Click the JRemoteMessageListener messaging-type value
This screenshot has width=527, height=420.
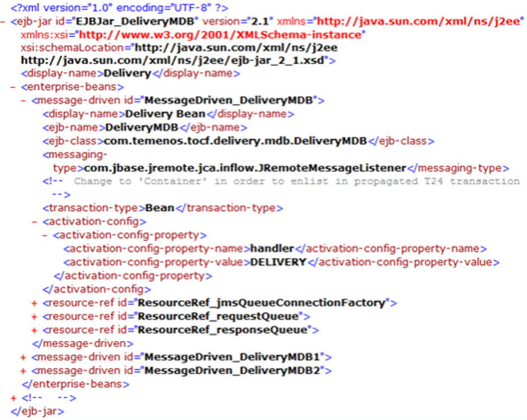coord(246,168)
